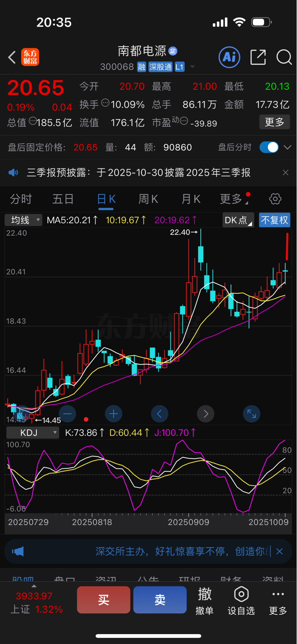Toggle the 盘后分时 switch

click(x=269, y=147)
